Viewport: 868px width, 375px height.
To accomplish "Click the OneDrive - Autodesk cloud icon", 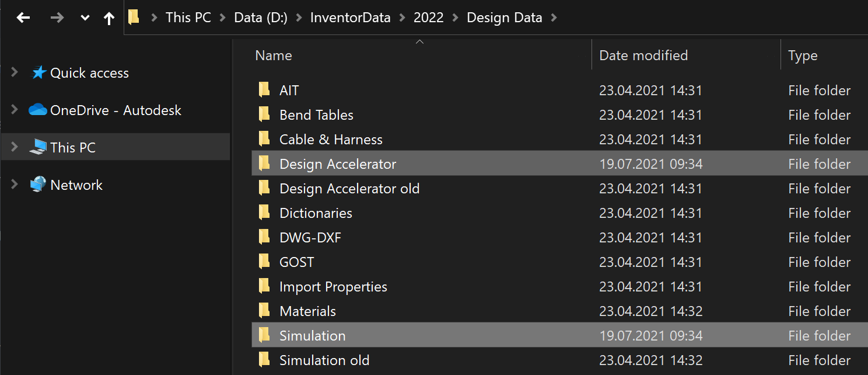I will [x=37, y=110].
